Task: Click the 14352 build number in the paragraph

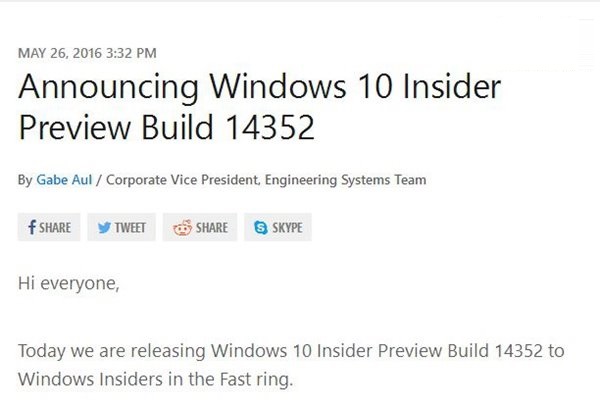Action: pos(518,351)
